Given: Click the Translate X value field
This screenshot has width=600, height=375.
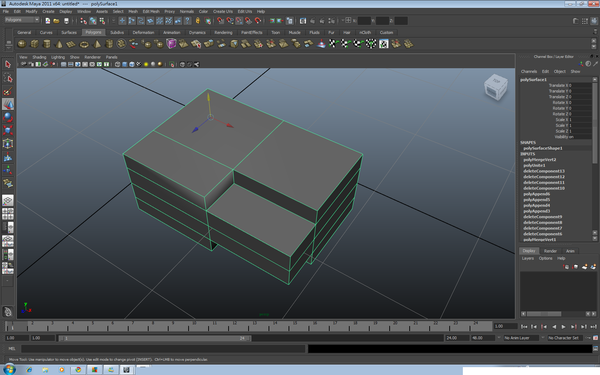Looking at the screenshot, I should pyautogui.click(x=581, y=86).
